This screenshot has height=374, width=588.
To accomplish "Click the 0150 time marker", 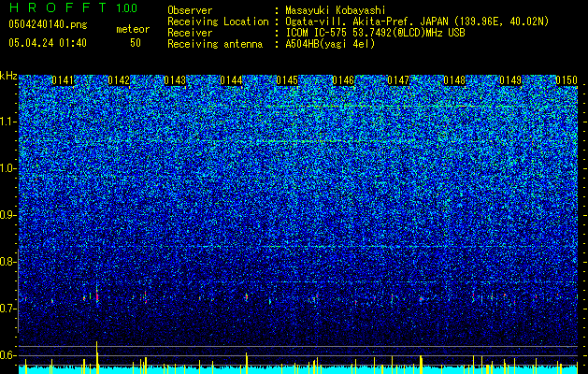I will [x=566, y=80].
